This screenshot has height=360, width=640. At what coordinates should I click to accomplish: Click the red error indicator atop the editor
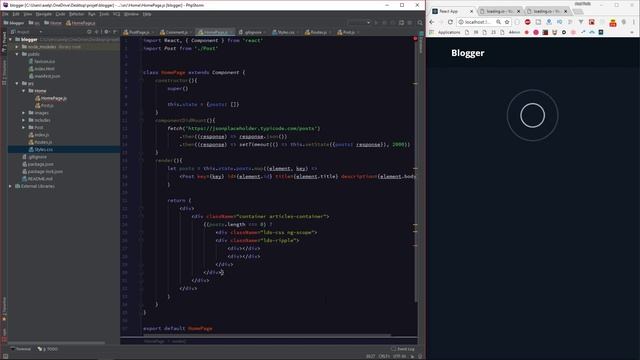(415, 39)
